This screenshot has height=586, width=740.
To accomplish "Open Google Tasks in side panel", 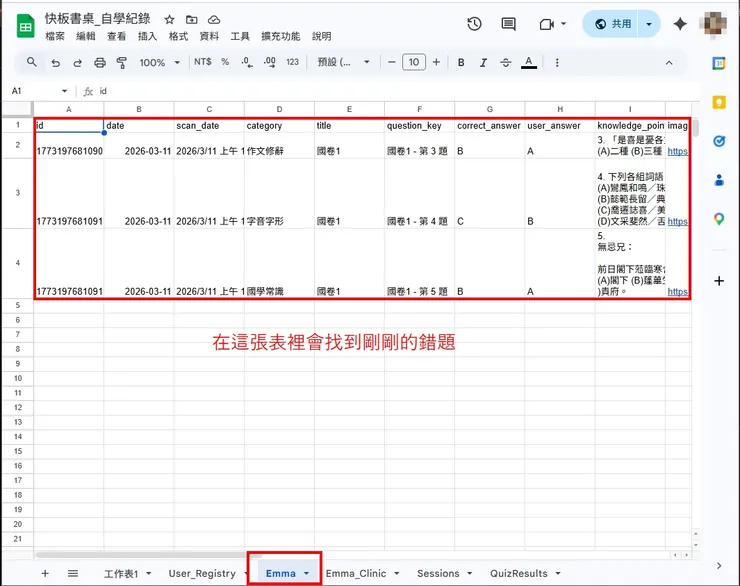I will (x=719, y=141).
